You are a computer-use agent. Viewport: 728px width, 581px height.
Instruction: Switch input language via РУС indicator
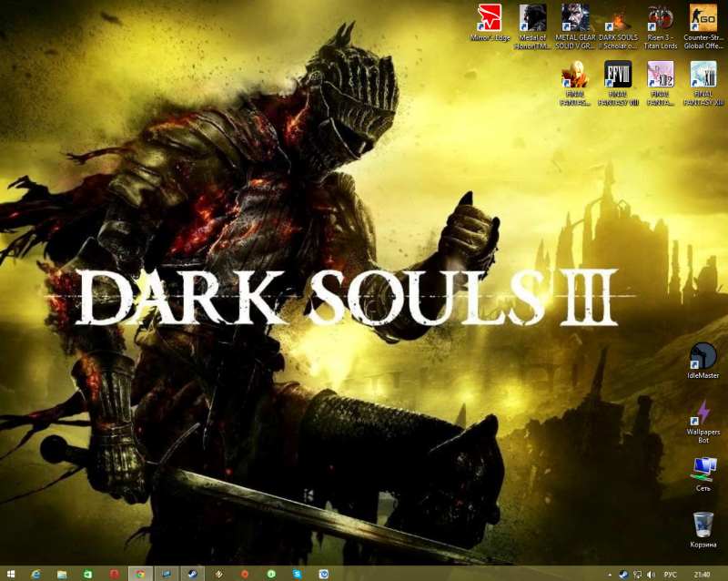coord(671,575)
